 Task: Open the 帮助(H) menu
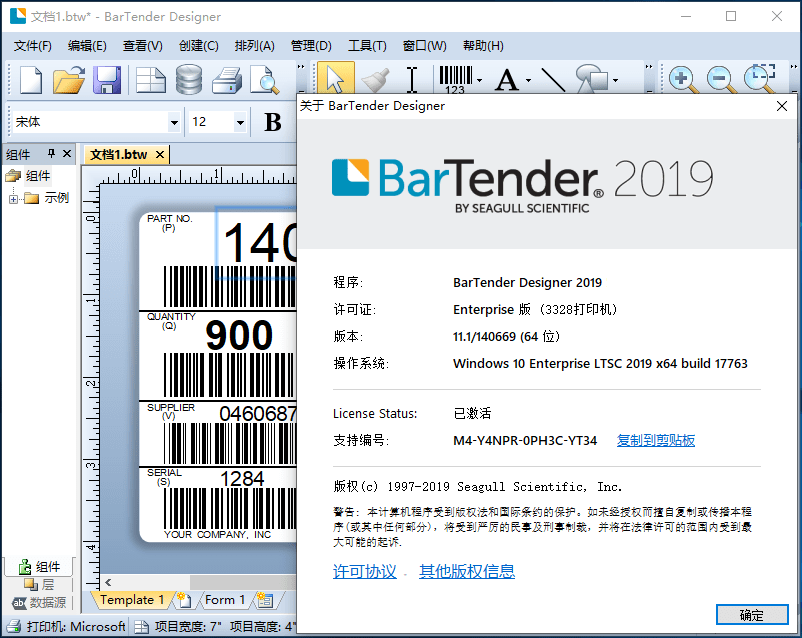pyautogui.click(x=483, y=46)
